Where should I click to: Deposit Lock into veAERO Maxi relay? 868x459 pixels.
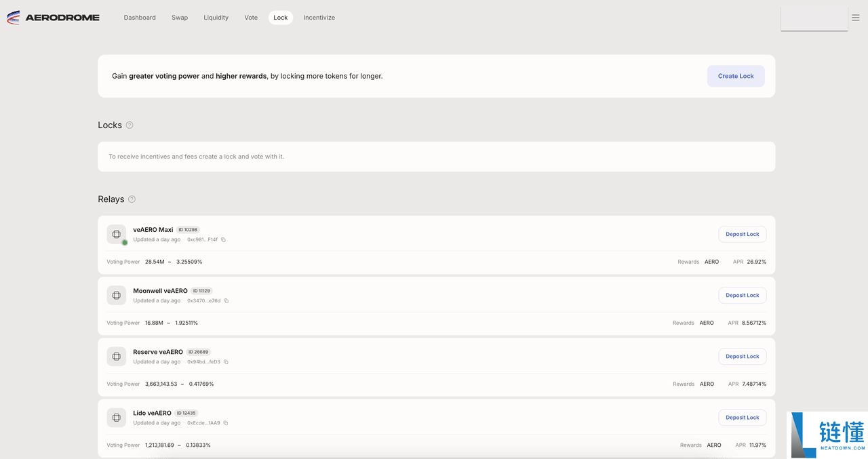tap(742, 234)
